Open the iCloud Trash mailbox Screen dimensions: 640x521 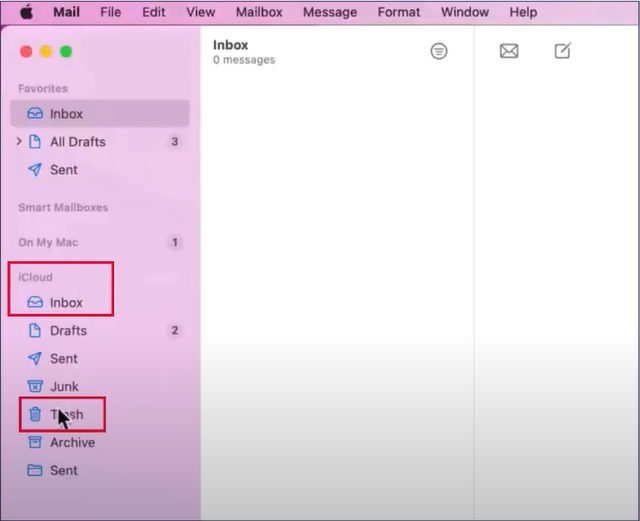point(100,414)
